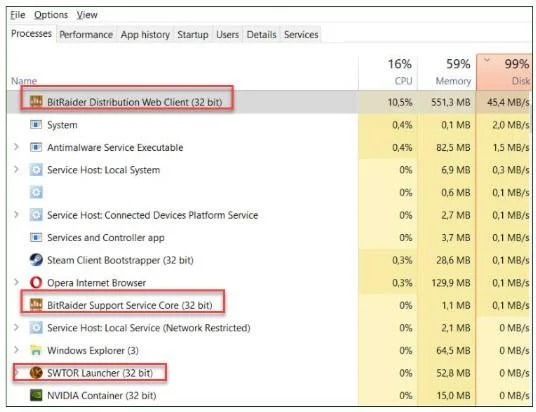Select the Antimalware Service Executable icon

(36, 147)
